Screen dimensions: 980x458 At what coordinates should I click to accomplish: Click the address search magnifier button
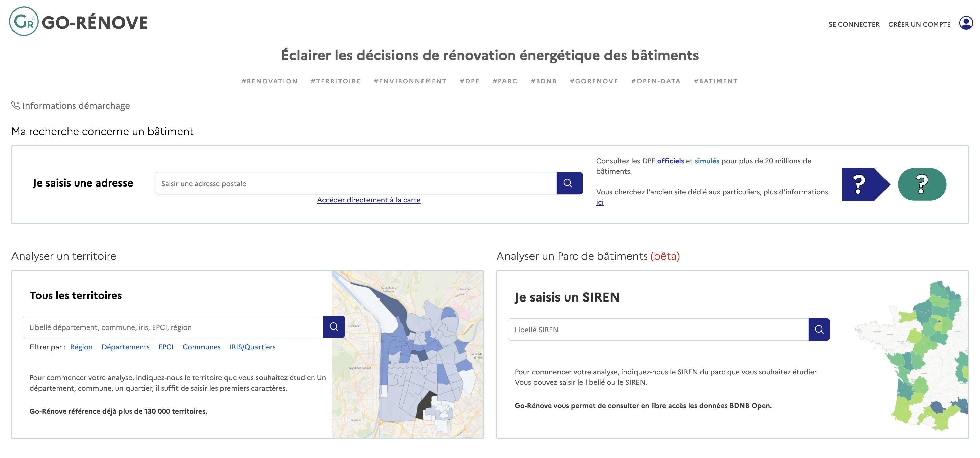tap(569, 183)
